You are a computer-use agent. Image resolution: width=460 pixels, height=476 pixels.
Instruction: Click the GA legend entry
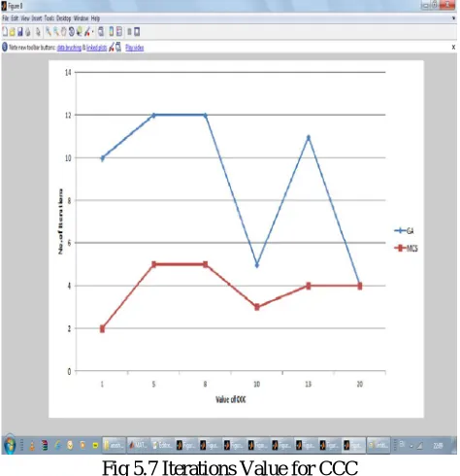404,231
